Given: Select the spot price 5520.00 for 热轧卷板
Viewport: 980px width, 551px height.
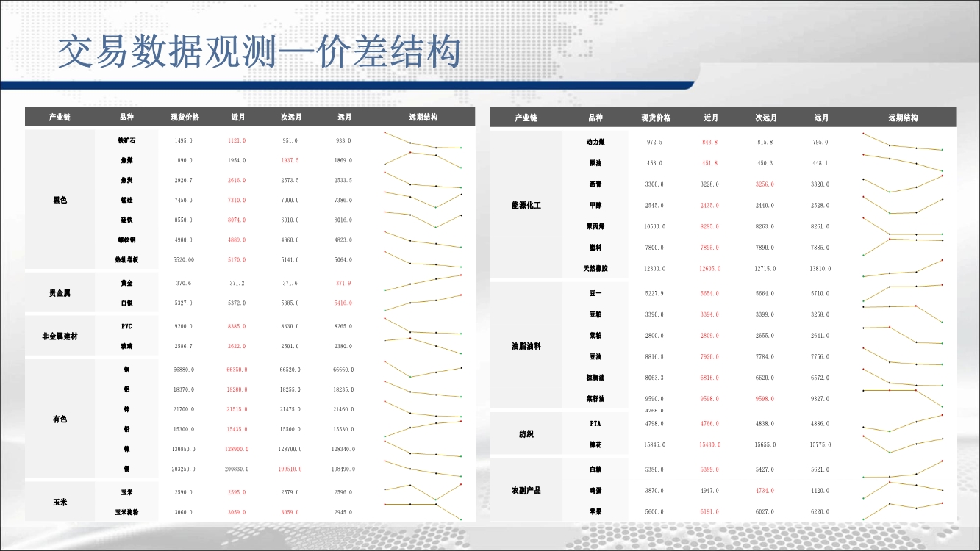Looking at the screenshot, I should 184,259.
